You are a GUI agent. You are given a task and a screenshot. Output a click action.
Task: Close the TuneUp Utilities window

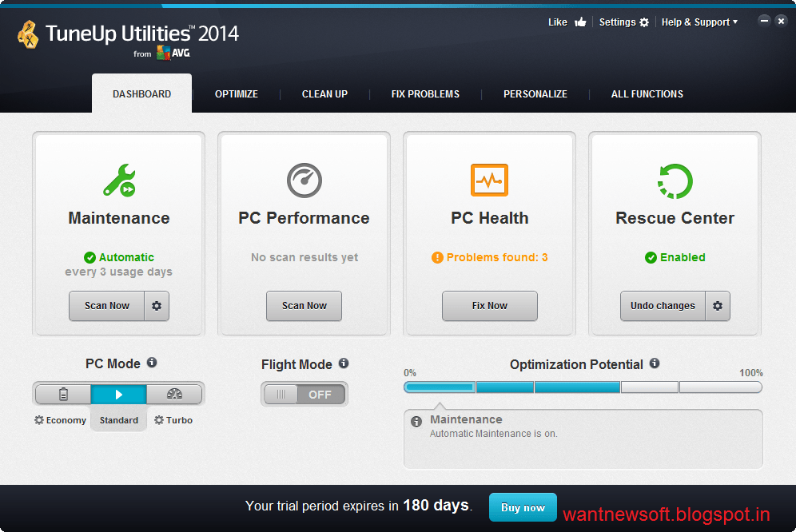(782, 21)
